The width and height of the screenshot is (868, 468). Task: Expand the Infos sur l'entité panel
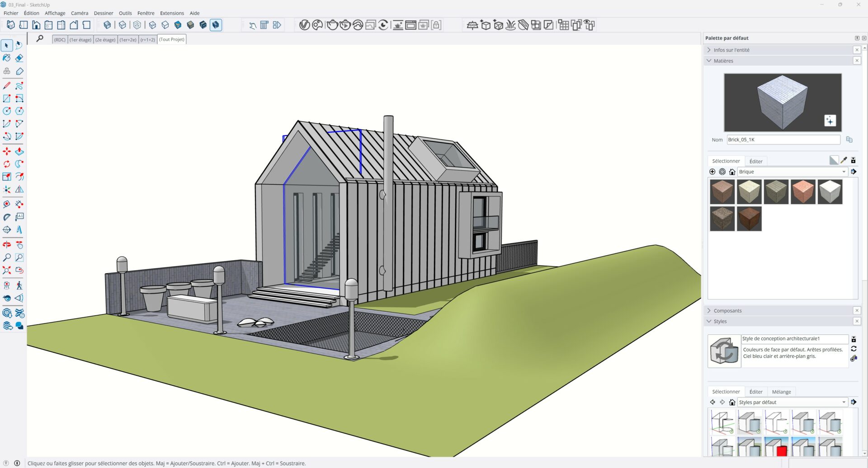tap(731, 50)
